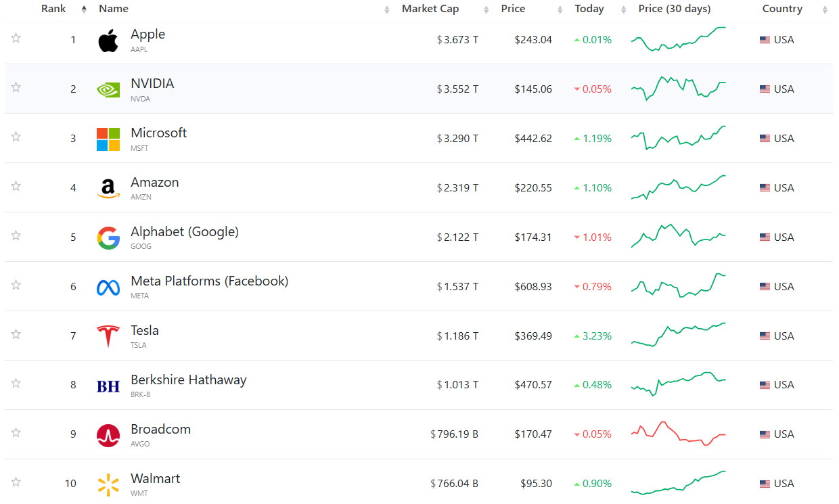The image size is (839, 504).
Task: Click the USA flag for NVIDIA
Action: (x=765, y=89)
